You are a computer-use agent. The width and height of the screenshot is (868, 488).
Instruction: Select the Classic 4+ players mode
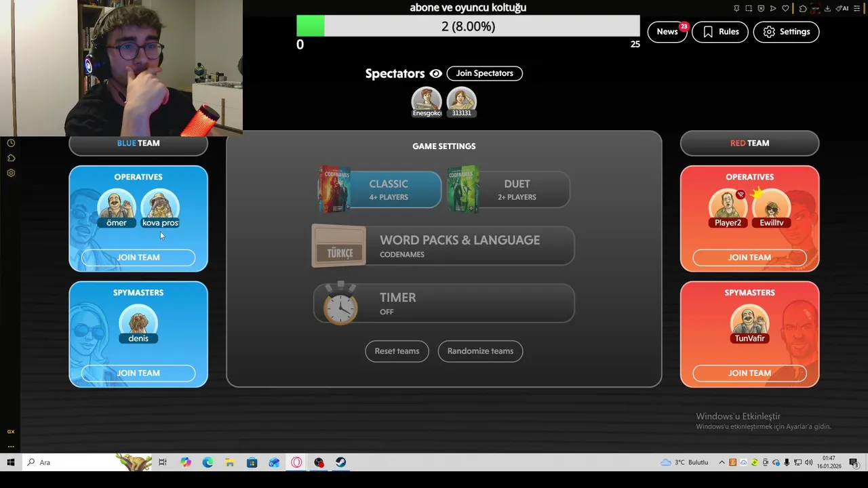380,189
